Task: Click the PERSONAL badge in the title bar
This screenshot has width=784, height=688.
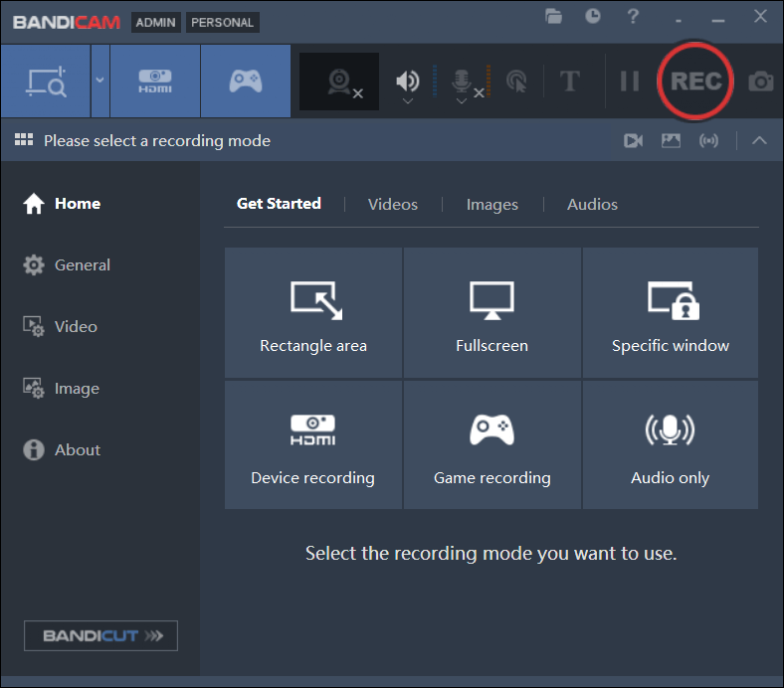Action: coord(223,23)
